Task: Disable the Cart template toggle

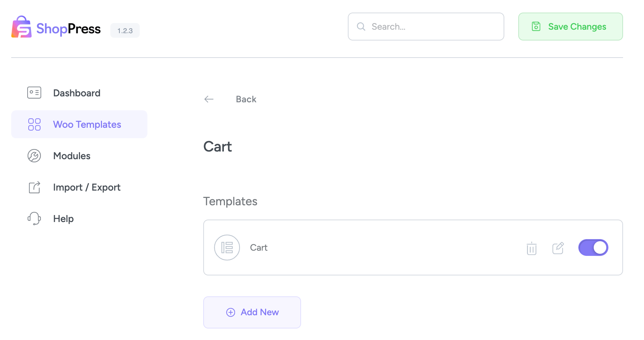Action: [593, 247]
